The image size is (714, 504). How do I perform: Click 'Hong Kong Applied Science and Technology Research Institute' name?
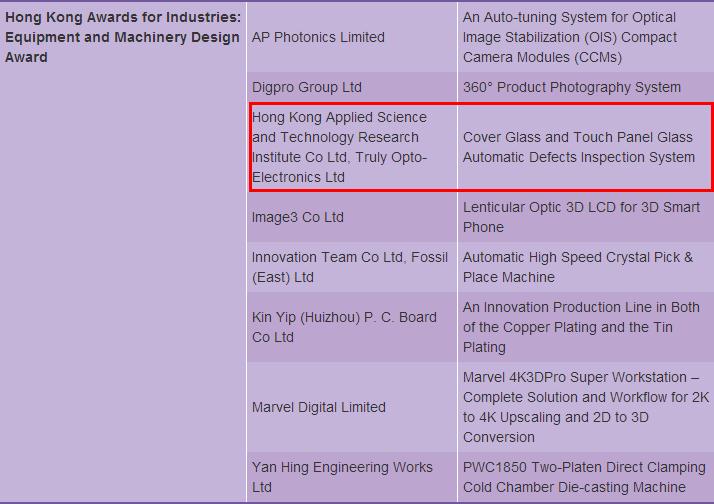click(x=338, y=137)
